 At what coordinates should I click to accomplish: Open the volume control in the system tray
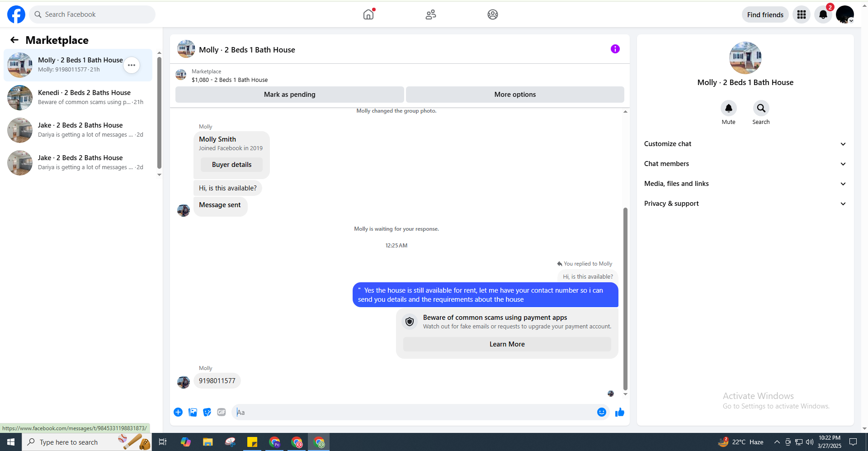[810, 442]
